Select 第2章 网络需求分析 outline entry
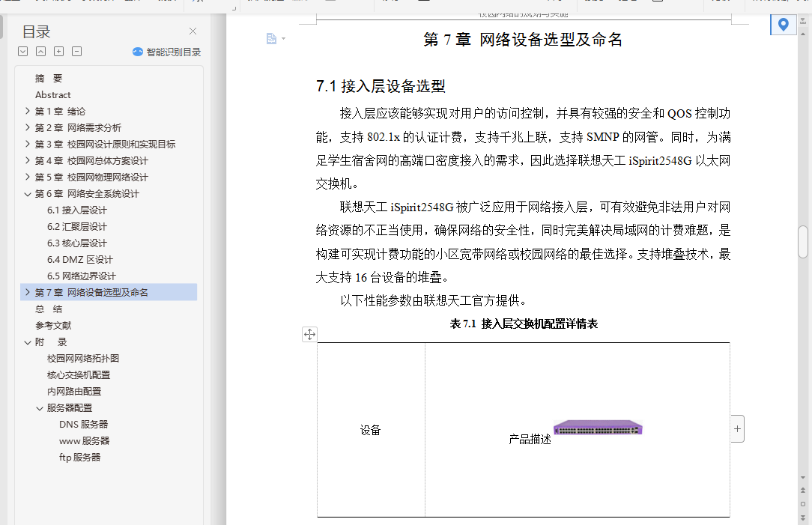 point(78,128)
